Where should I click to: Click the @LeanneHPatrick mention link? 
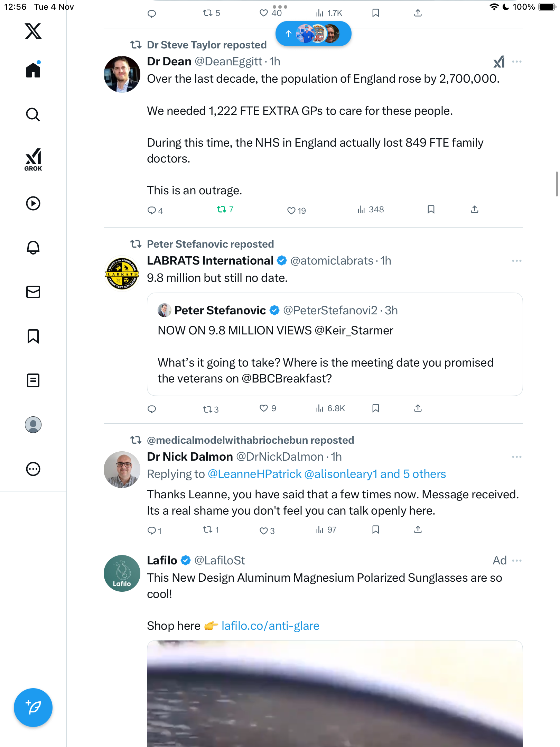(255, 474)
